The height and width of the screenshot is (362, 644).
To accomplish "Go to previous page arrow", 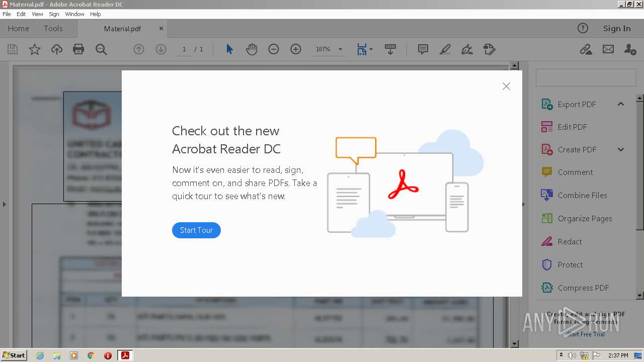I will [x=139, y=49].
